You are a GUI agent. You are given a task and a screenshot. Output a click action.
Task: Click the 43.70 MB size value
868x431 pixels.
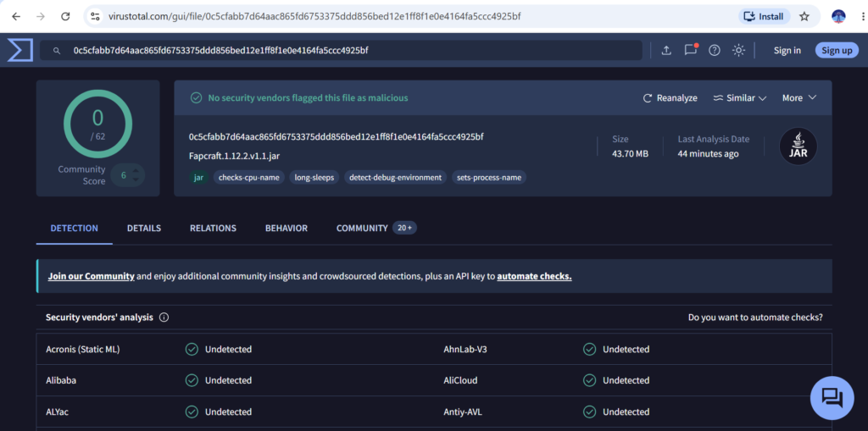pyautogui.click(x=630, y=154)
